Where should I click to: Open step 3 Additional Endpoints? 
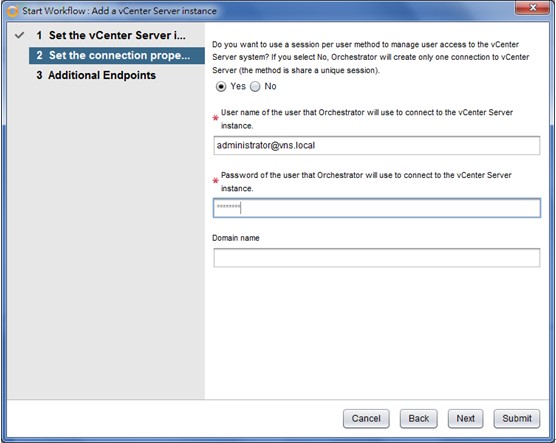pos(96,75)
